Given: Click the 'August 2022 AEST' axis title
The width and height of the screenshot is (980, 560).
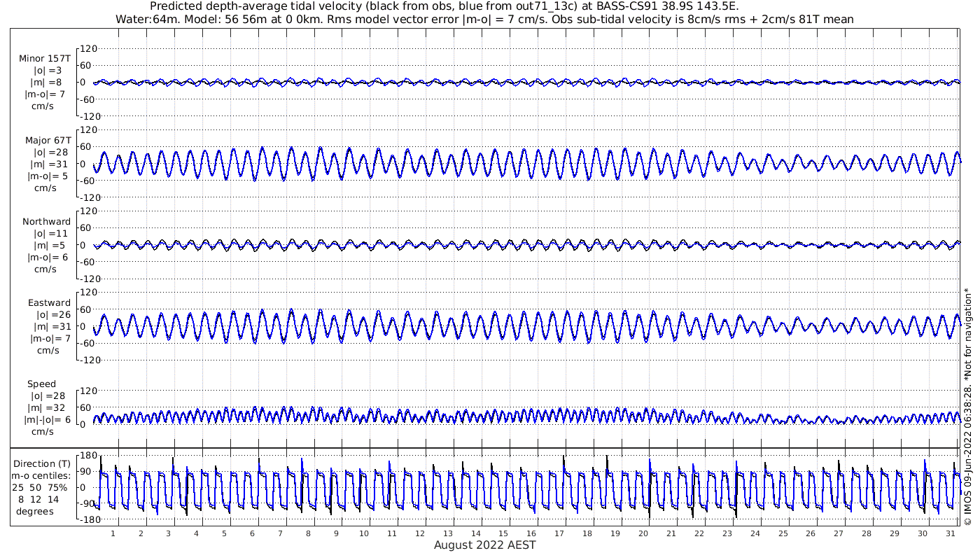Looking at the screenshot, I should [484, 545].
